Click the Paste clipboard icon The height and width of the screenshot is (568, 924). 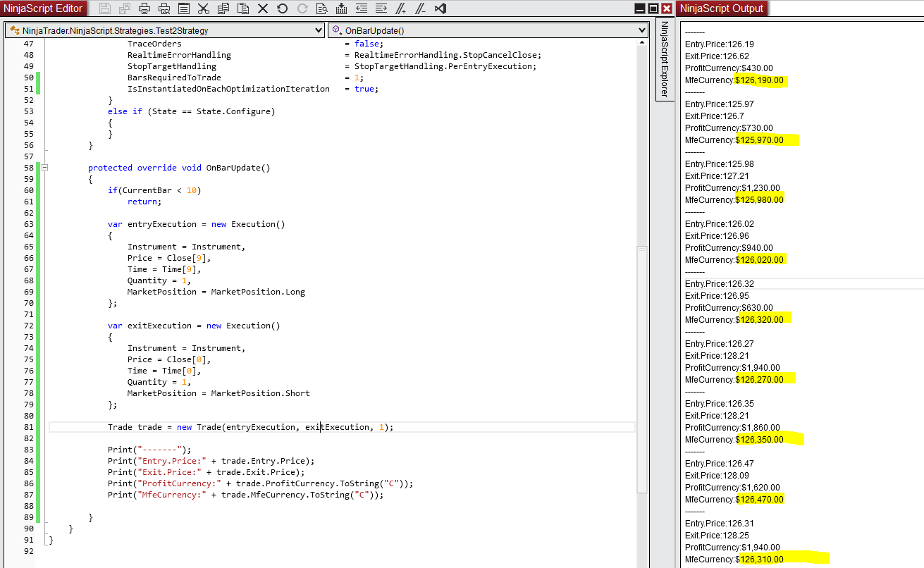pyautogui.click(x=243, y=8)
